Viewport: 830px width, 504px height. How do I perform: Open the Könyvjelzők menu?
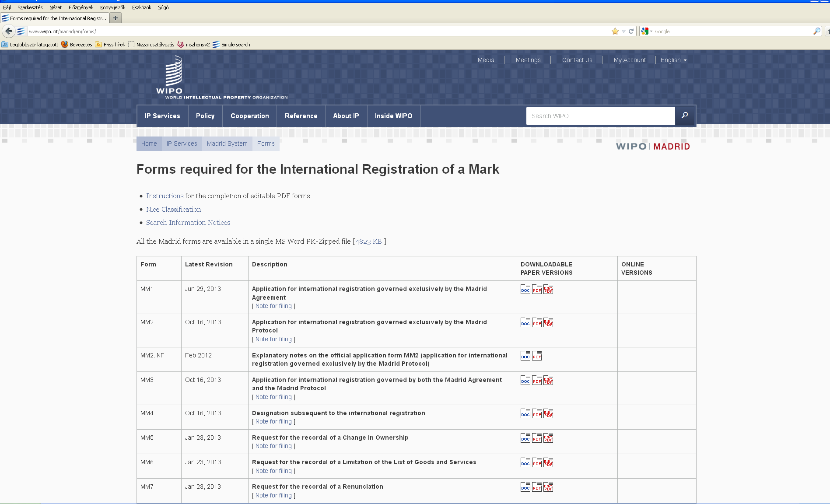(x=112, y=7)
